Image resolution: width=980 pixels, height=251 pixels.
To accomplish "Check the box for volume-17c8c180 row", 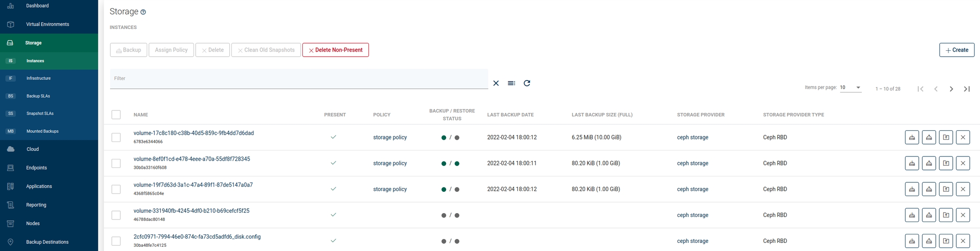I will (x=116, y=137).
